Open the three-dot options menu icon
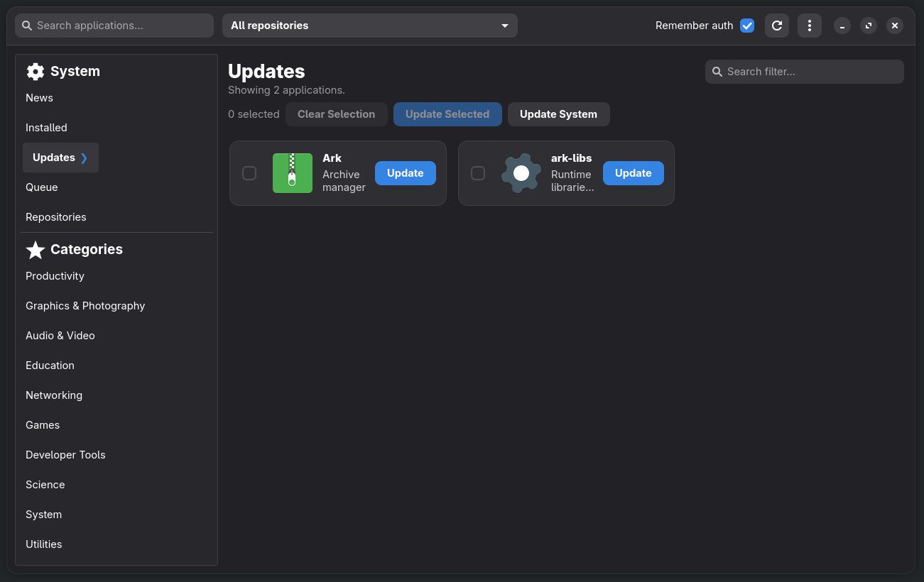Viewport: 924px width, 582px height. coord(809,26)
